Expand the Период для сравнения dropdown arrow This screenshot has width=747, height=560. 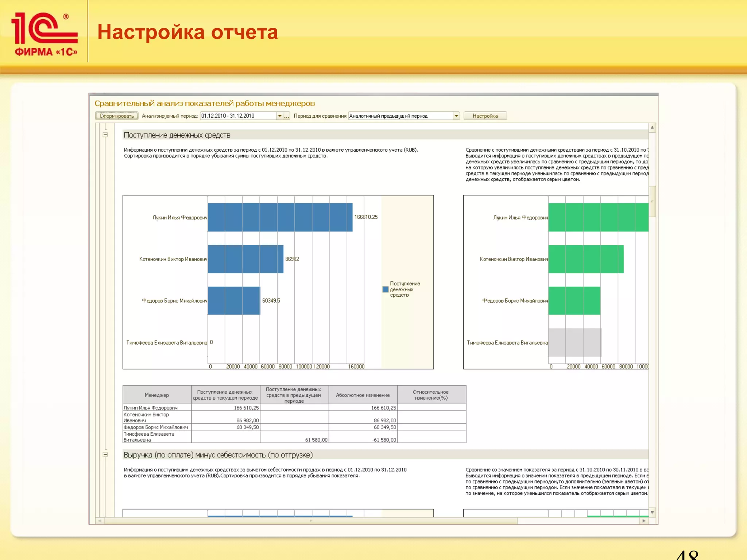click(456, 116)
